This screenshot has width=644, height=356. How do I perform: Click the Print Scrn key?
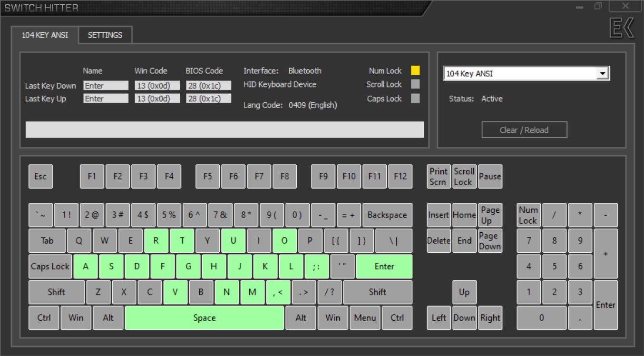[439, 177]
